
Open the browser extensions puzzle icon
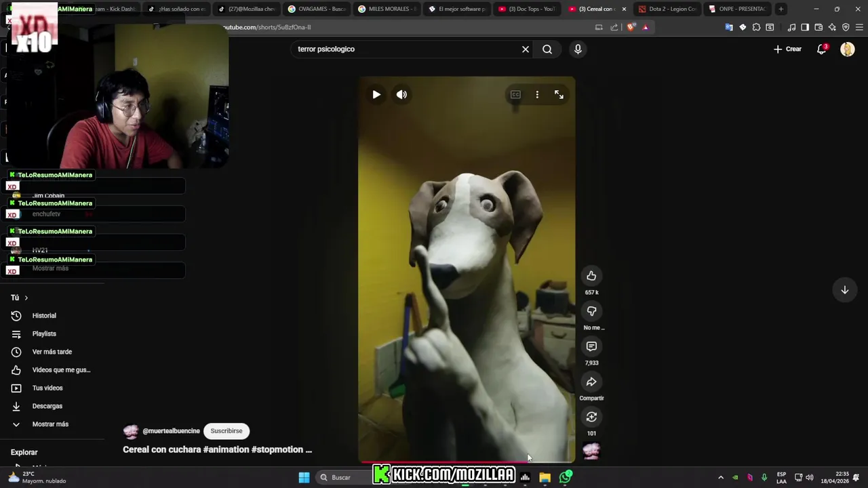tap(756, 27)
